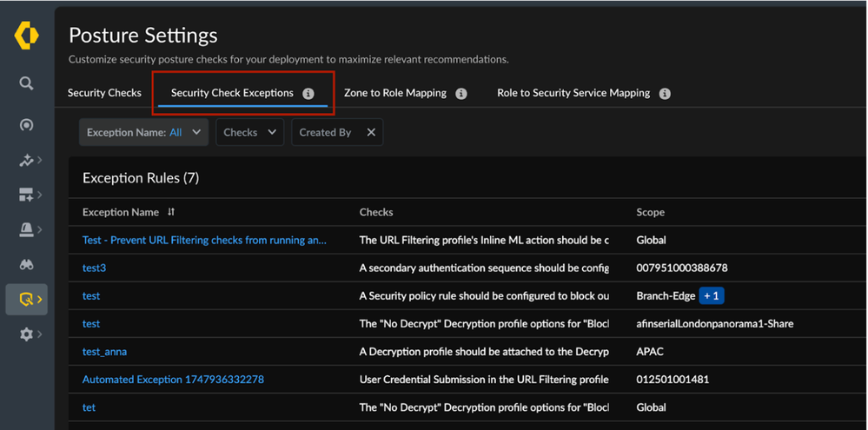Open the search icon in the sidebar
Screen dimensions: 868x430
coord(26,83)
